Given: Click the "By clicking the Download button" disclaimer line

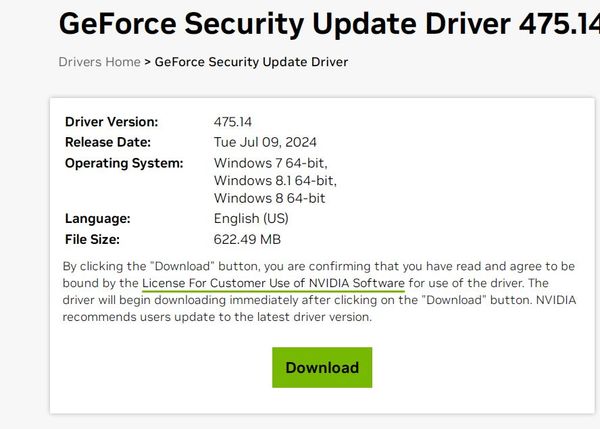Looking at the screenshot, I should point(319,266).
